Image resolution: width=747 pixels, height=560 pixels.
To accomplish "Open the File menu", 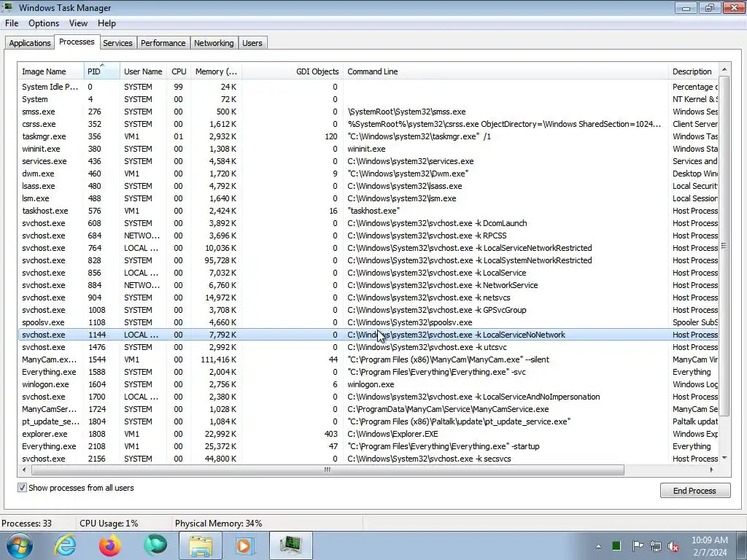I will click(x=12, y=23).
